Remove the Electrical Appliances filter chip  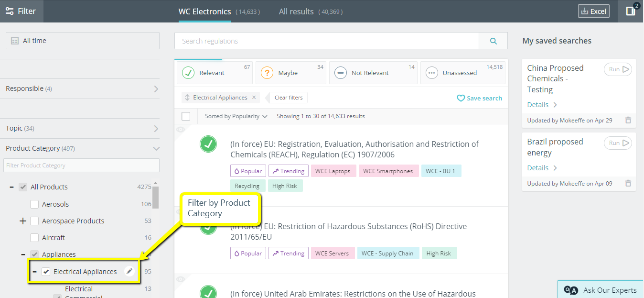[x=253, y=97]
